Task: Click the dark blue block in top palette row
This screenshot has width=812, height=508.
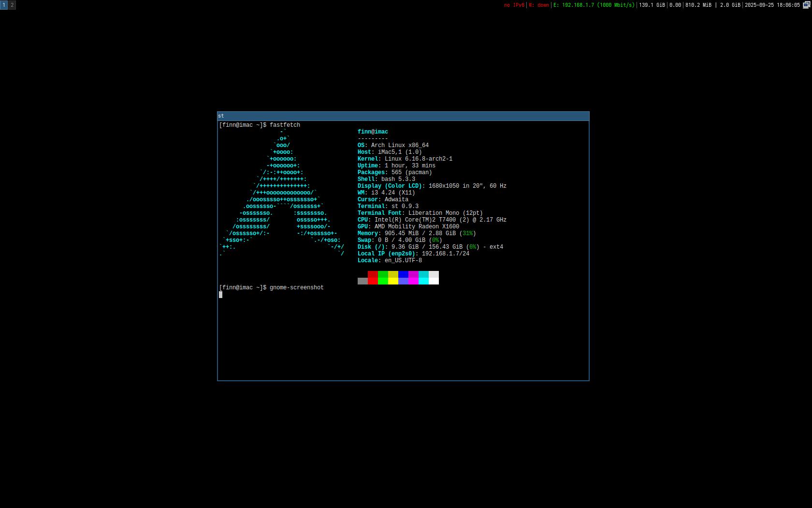Action: coord(403,274)
